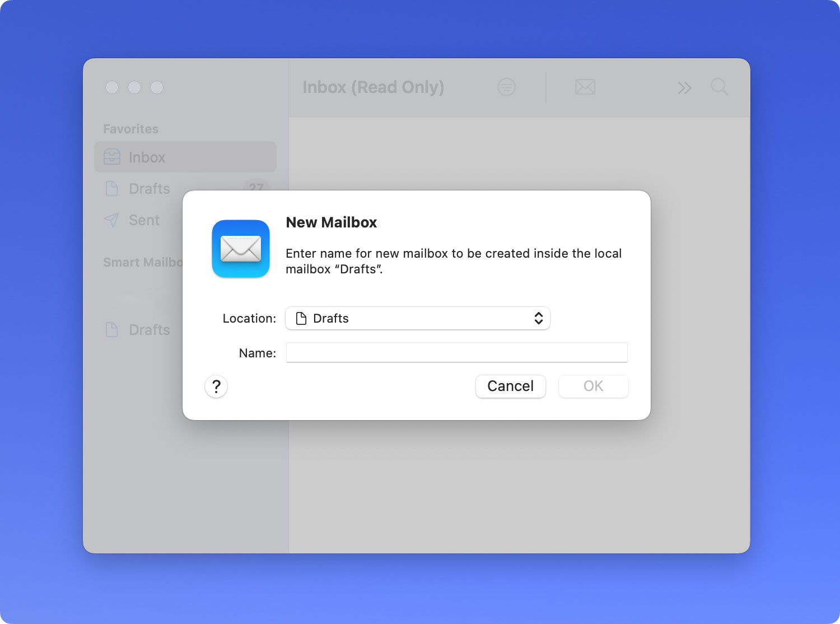Click the "Location:" label
Screen dimensions: 840x624
pos(249,318)
